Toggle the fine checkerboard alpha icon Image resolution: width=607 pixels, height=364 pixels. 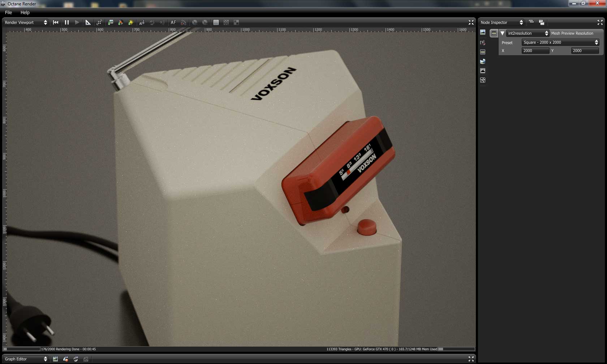point(226,22)
